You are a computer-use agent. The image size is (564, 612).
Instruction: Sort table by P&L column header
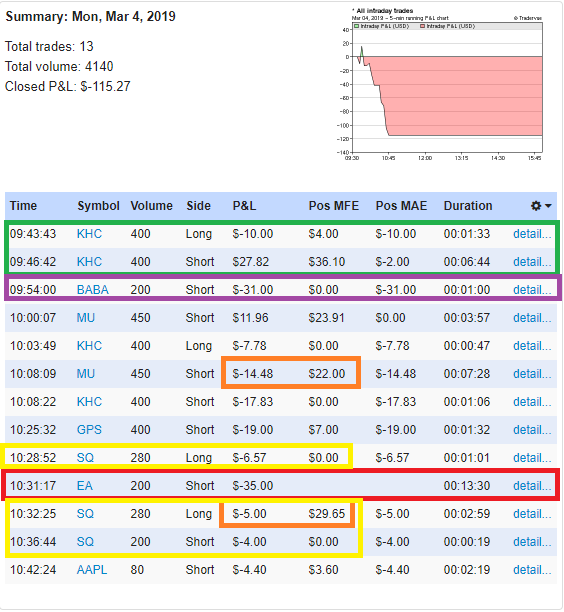(244, 206)
